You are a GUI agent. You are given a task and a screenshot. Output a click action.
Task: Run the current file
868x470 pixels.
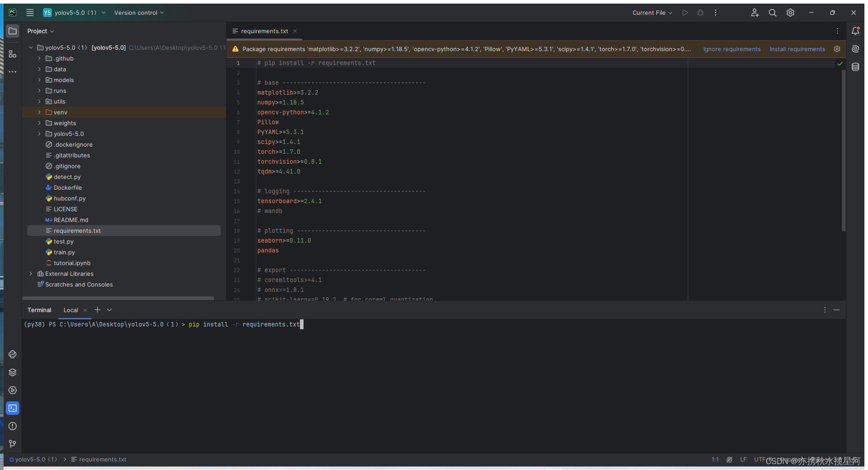[x=685, y=13]
